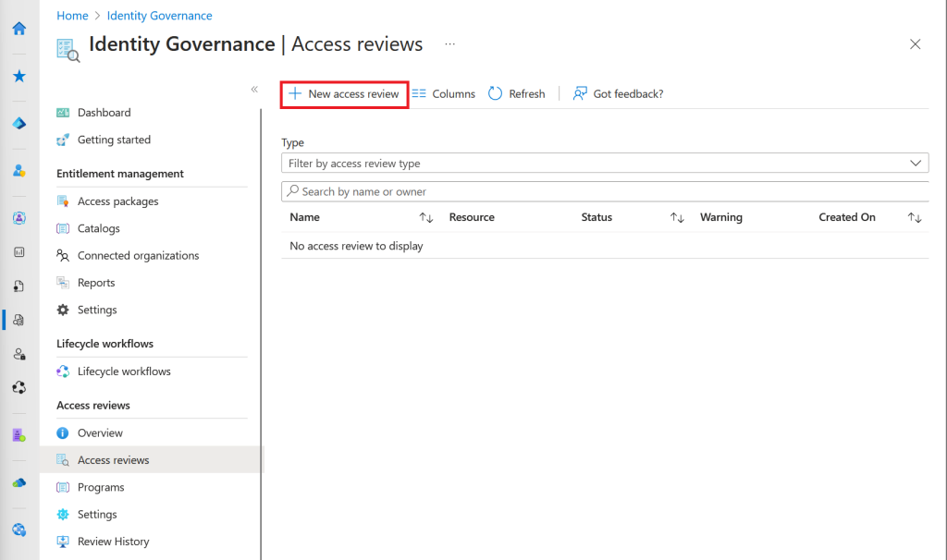This screenshot has height=560, width=947.
Task: Click Got feedback? icon
Action: coord(580,93)
